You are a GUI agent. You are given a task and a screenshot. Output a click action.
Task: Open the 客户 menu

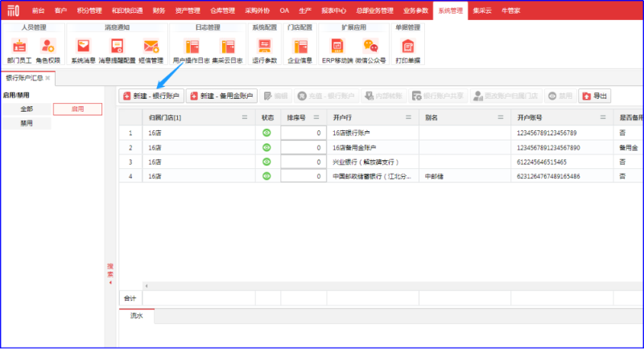(60, 10)
